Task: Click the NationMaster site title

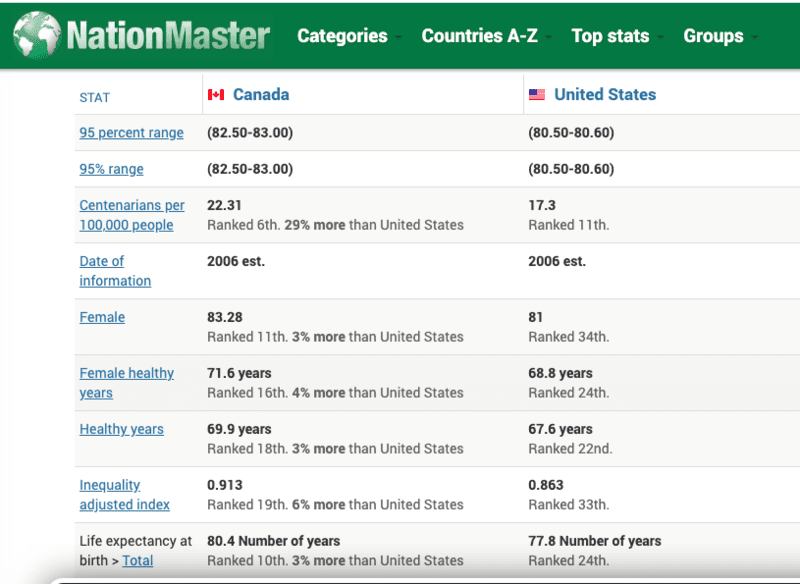Action: (x=168, y=35)
